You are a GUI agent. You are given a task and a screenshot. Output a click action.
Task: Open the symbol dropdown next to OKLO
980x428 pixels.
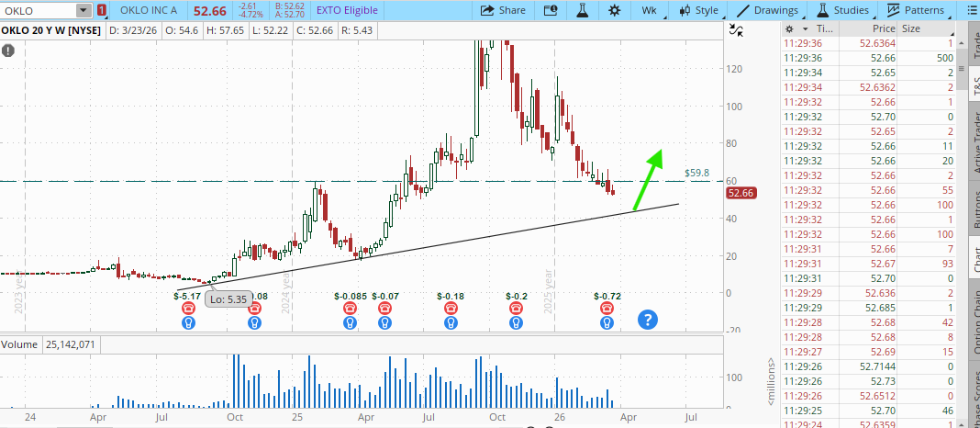point(84,11)
